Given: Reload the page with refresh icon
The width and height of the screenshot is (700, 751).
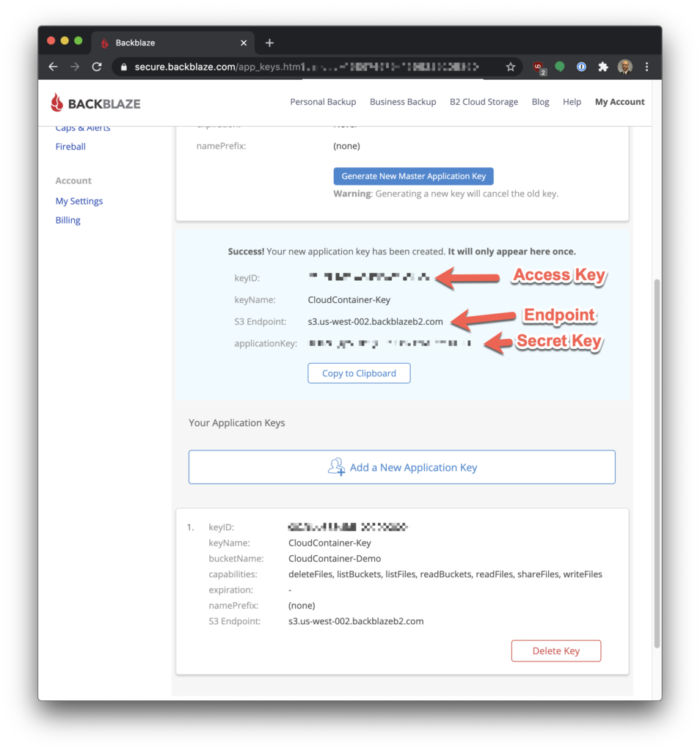Looking at the screenshot, I should 96,67.
